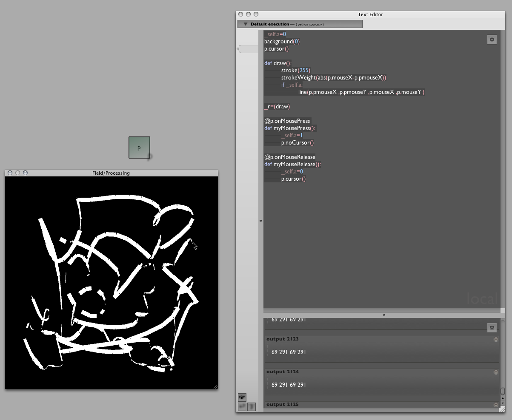
Task: Collapse output 2125 with minus button
Action: (496, 405)
